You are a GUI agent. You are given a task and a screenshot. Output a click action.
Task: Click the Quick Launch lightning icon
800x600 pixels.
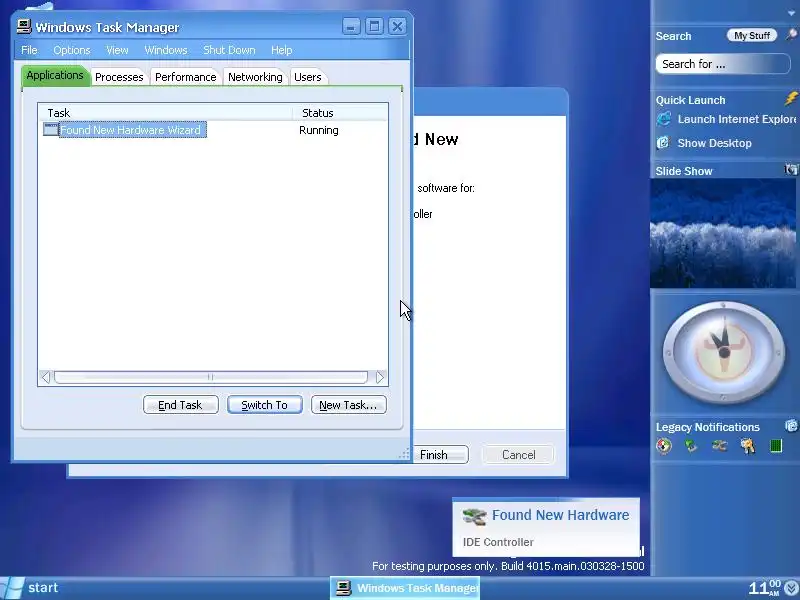click(791, 98)
